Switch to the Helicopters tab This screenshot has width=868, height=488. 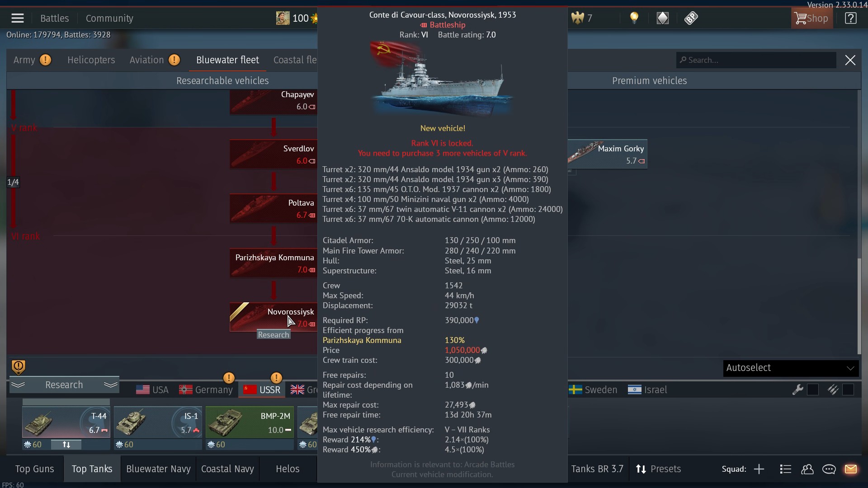91,60
